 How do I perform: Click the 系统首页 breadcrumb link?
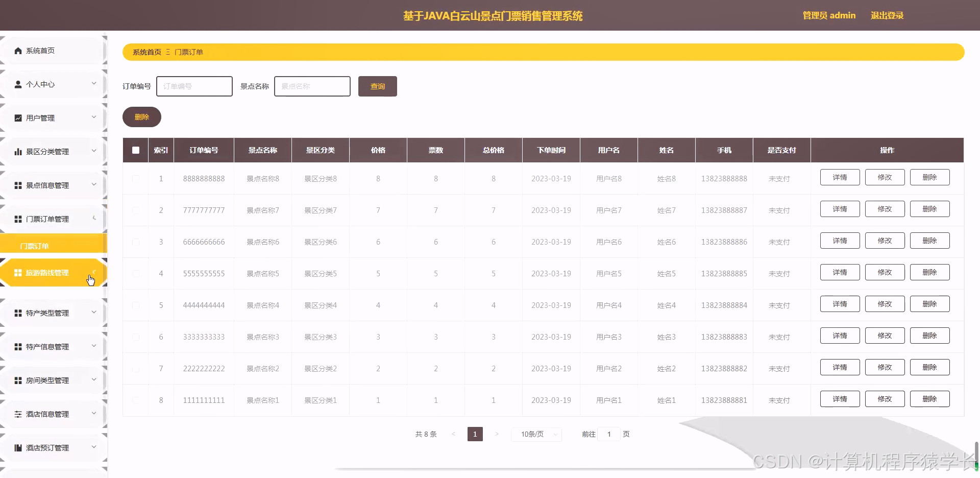[147, 52]
